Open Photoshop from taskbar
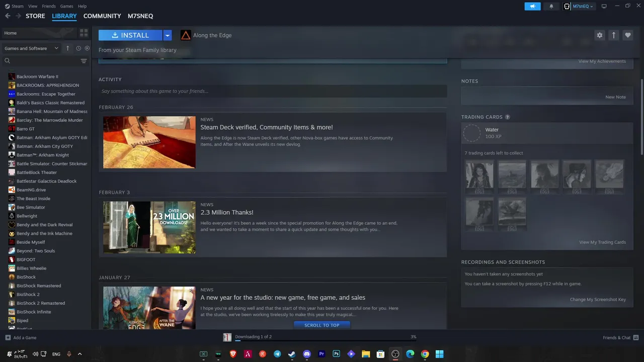Image resolution: width=644 pixels, height=362 pixels. pyautogui.click(x=336, y=354)
